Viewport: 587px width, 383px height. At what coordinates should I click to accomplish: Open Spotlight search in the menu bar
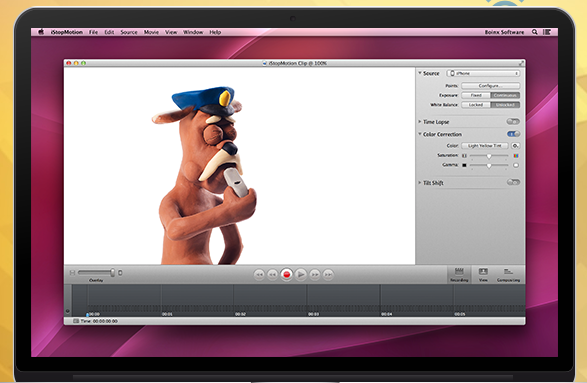(535, 32)
